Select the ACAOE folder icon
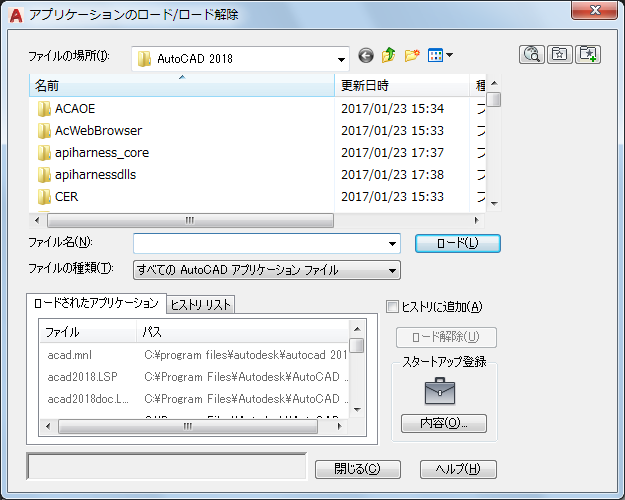This screenshot has height=500, width=625. 44,108
